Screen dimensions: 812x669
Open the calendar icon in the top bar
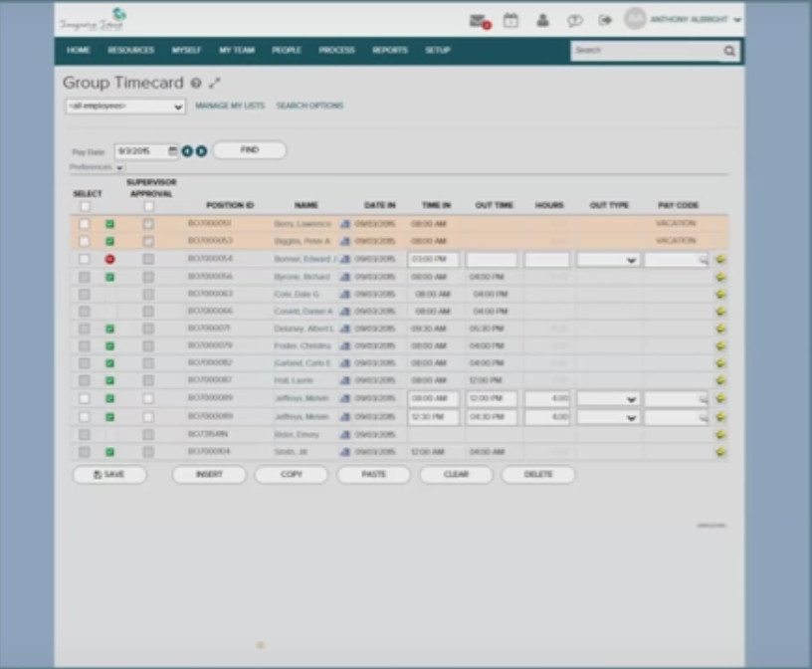[x=510, y=21]
